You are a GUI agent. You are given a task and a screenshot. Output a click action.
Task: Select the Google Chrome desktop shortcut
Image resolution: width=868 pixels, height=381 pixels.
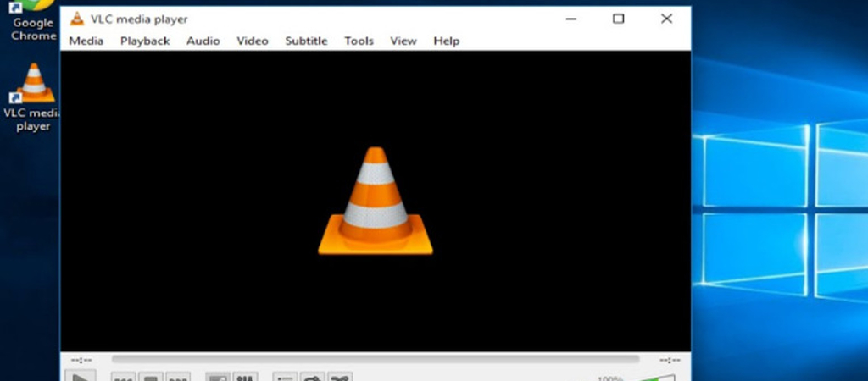34,21
